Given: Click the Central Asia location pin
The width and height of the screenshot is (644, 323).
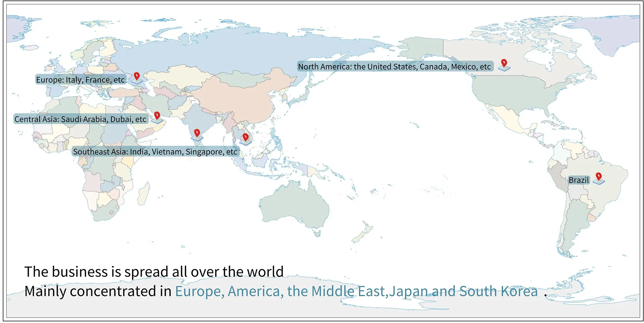Looking at the screenshot, I should (157, 117).
